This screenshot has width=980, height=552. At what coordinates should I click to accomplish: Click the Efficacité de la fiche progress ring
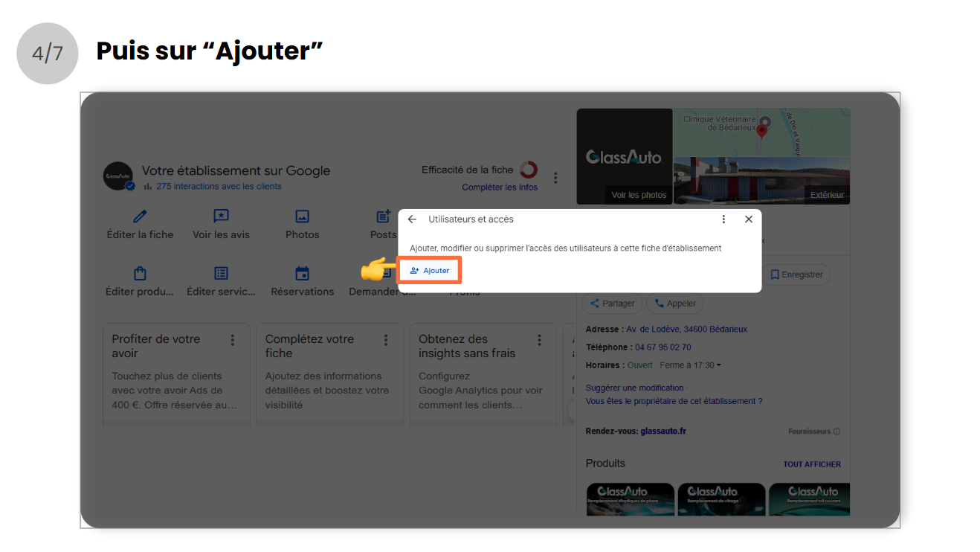pyautogui.click(x=528, y=170)
